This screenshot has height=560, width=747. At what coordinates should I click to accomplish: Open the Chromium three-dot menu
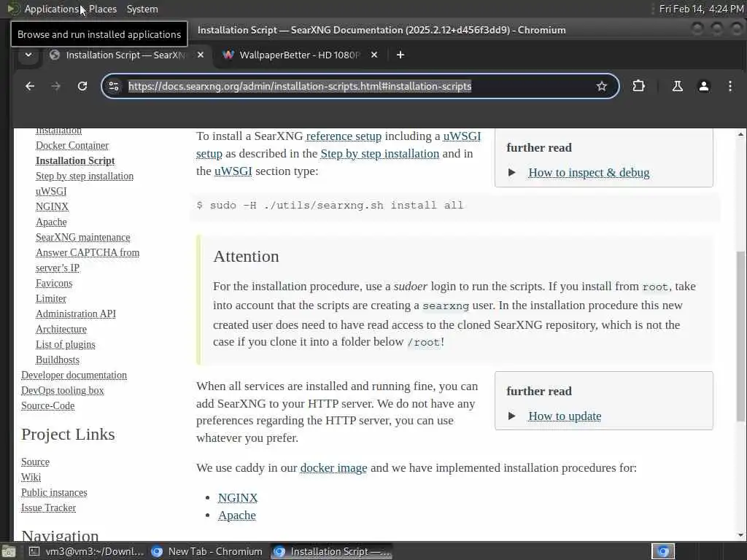point(729,86)
